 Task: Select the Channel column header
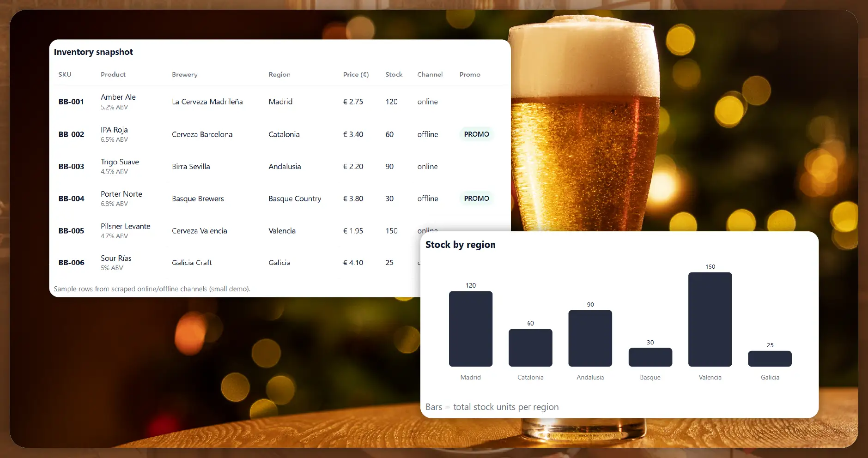[x=430, y=74]
